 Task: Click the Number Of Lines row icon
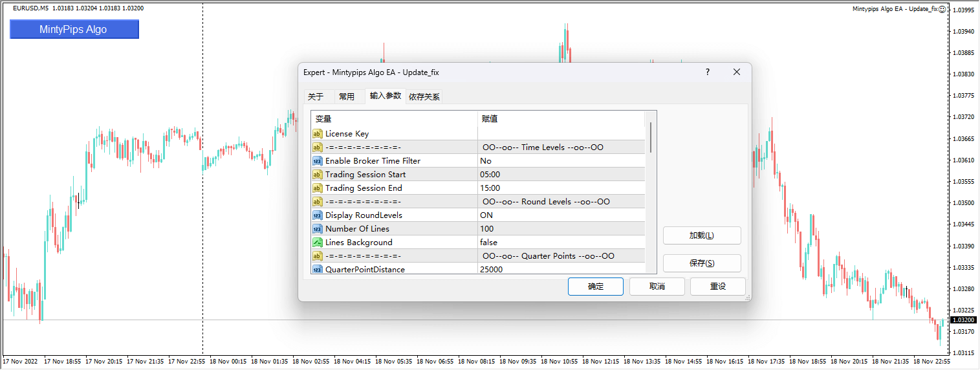coord(317,229)
